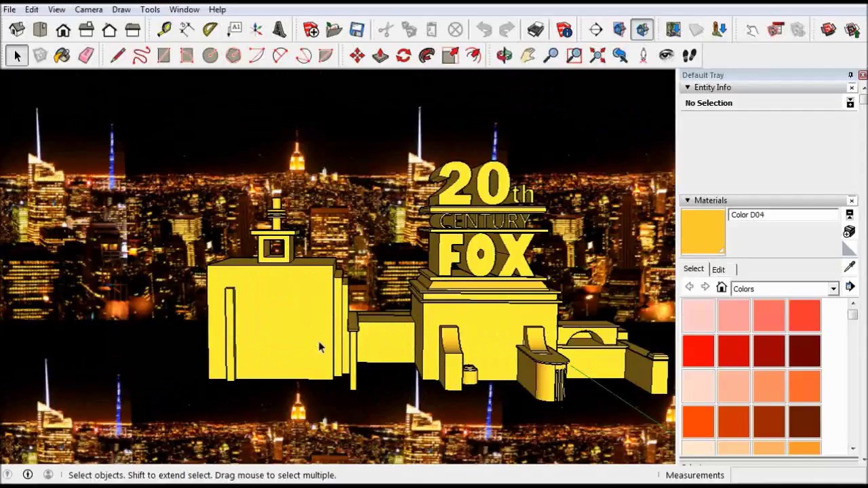Select the Move tool
The width and height of the screenshot is (868, 488).
click(x=357, y=56)
